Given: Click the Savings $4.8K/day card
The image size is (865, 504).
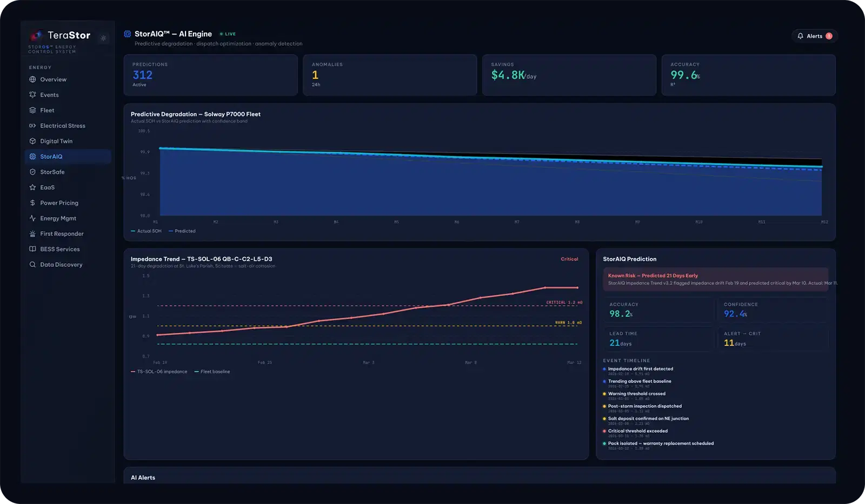Looking at the screenshot, I should (x=569, y=75).
